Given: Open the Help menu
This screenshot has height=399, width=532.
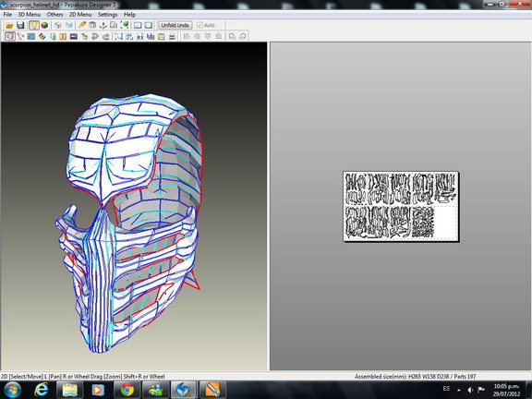Looking at the screenshot, I should pyautogui.click(x=129, y=15).
